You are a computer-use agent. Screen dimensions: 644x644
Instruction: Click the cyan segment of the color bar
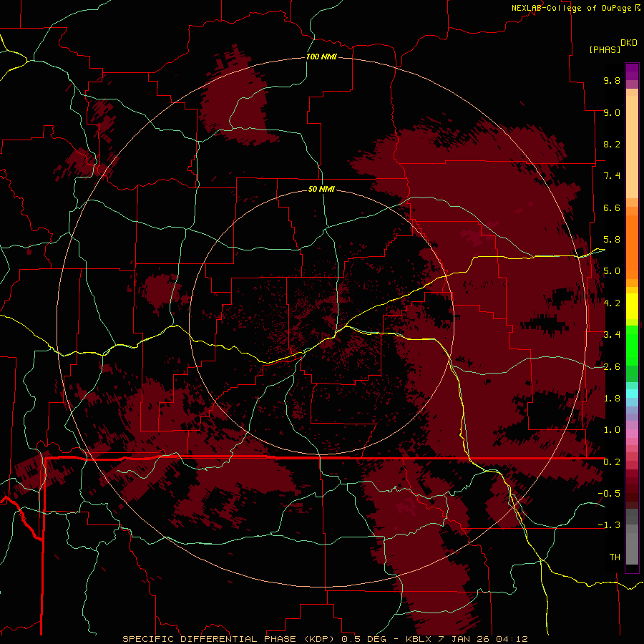[632, 394]
